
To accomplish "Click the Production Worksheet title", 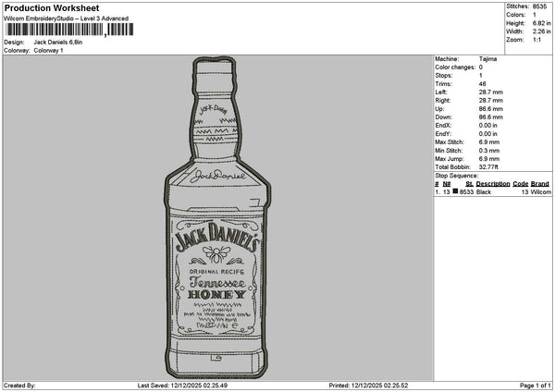I will point(52,8).
